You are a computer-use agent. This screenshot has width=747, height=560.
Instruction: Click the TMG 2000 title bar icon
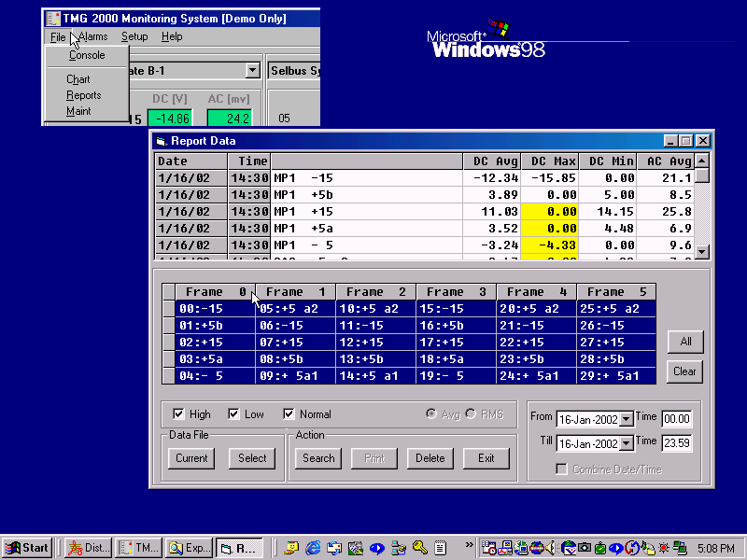52,19
